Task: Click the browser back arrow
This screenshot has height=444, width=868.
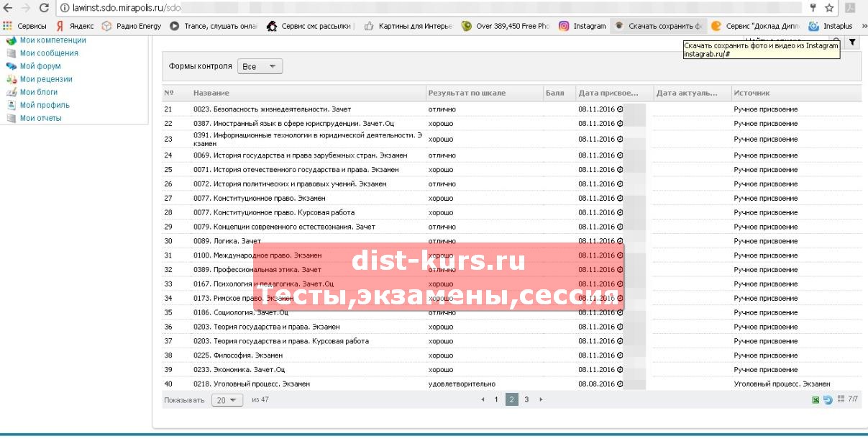Action: click(8, 8)
